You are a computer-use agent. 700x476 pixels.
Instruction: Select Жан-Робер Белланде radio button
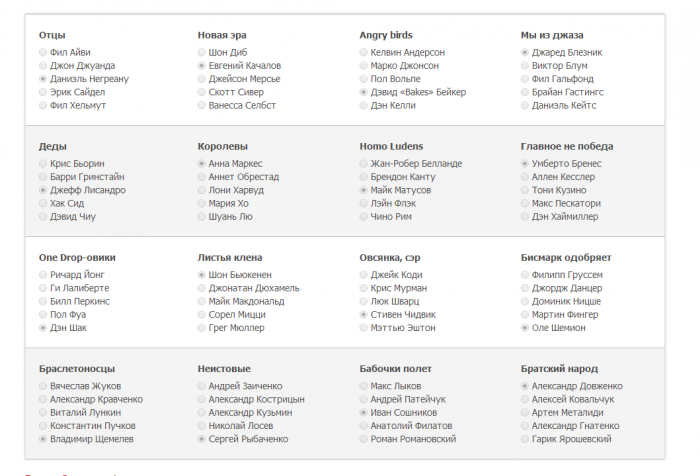point(364,163)
